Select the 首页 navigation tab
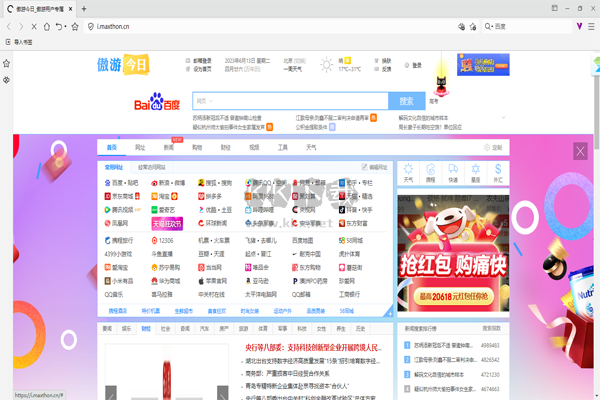This screenshot has width=600, height=400. point(112,147)
